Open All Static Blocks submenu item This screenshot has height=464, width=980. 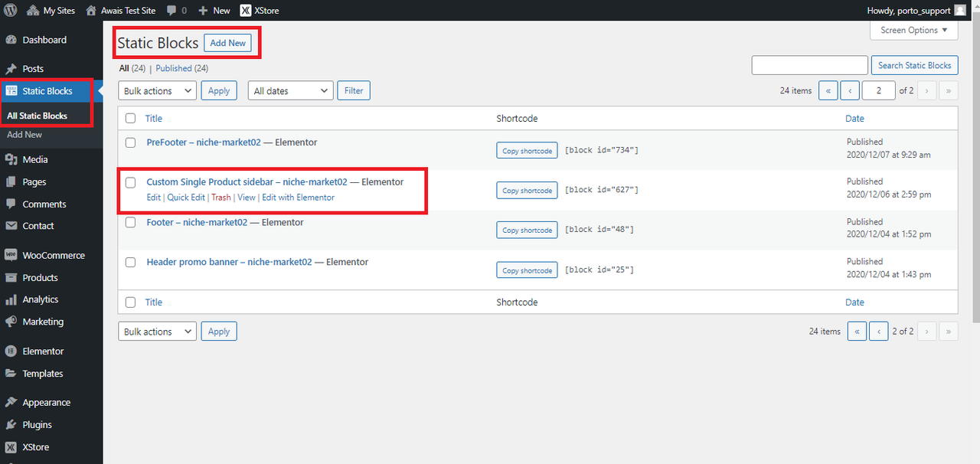(38, 116)
